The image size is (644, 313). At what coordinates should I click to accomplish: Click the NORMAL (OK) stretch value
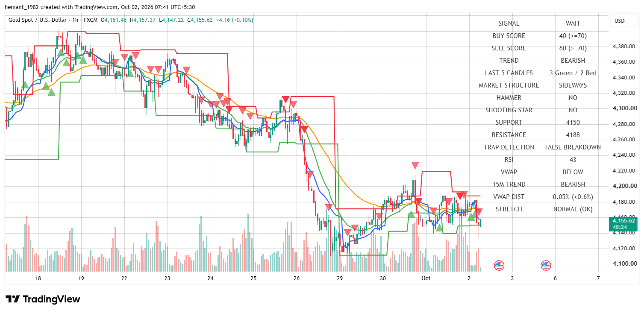pos(573,209)
